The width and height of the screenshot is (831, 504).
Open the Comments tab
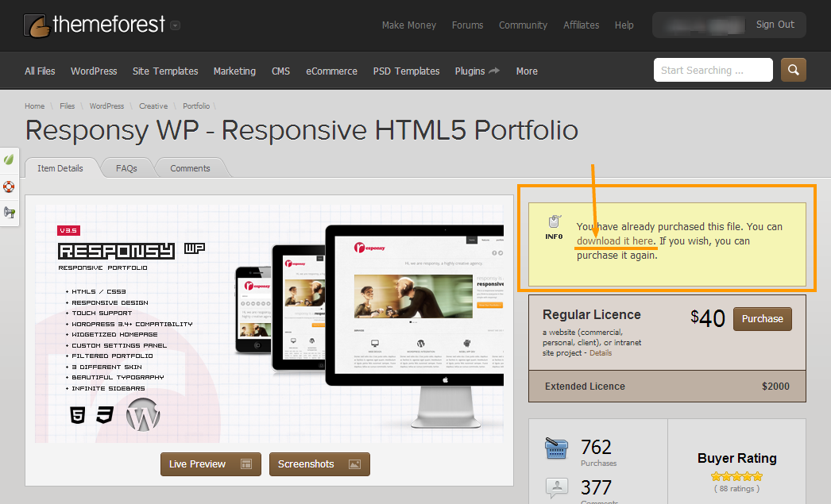point(190,168)
